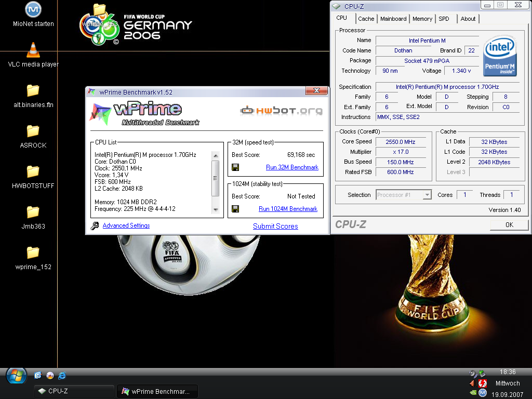Screen dimensions: 532x399
Task: Click the Advanced Settings wrench icon
Action: (x=95, y=225)
